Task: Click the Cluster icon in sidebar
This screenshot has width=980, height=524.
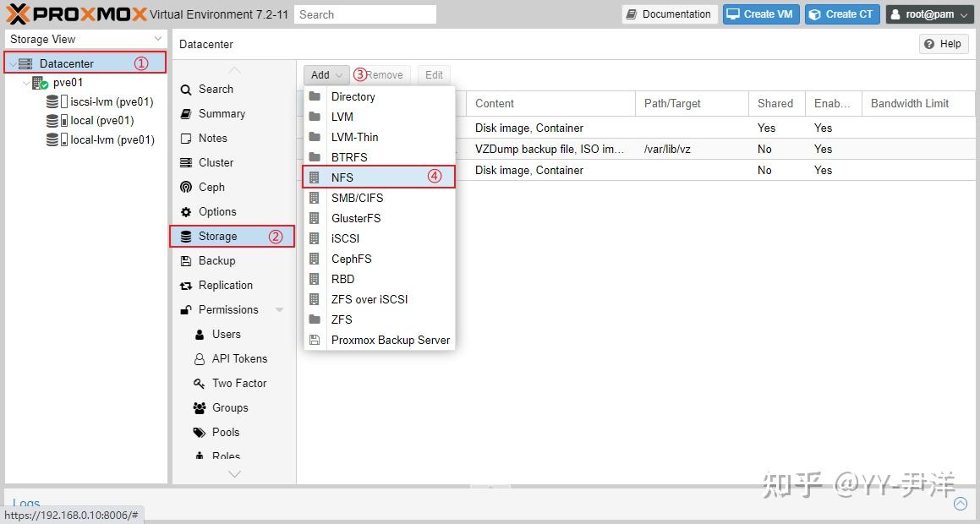Action: tap(186, 162)
